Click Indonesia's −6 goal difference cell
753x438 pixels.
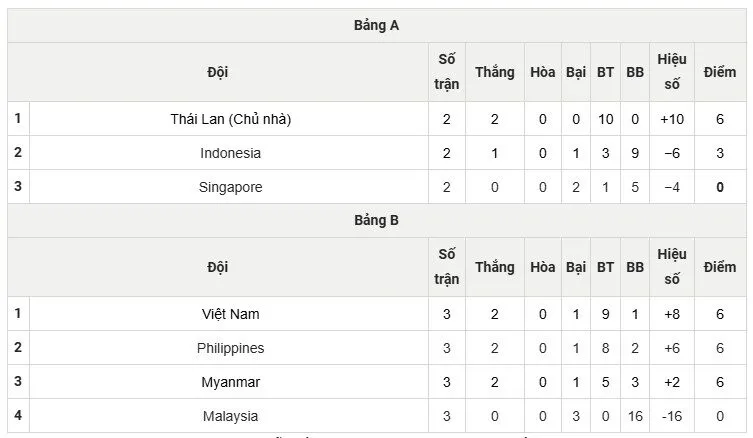coord(671,153)
